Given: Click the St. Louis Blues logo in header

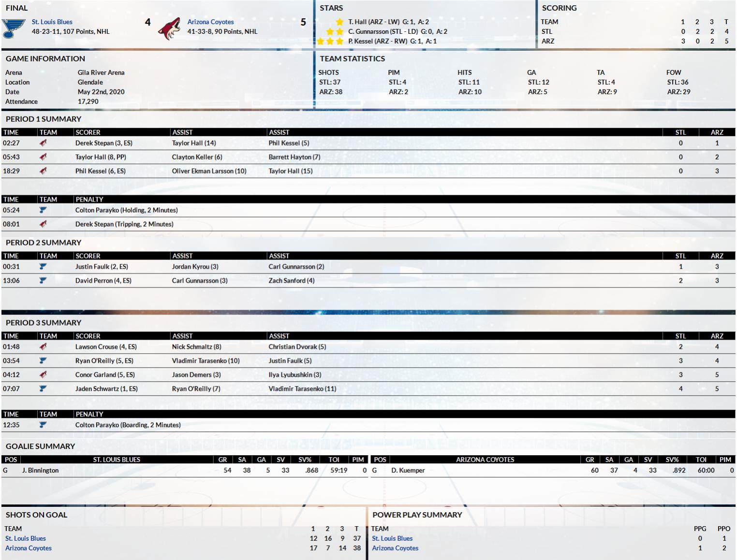Looking at the screenshot, I should pyautogui.click(x=14, y=29).
